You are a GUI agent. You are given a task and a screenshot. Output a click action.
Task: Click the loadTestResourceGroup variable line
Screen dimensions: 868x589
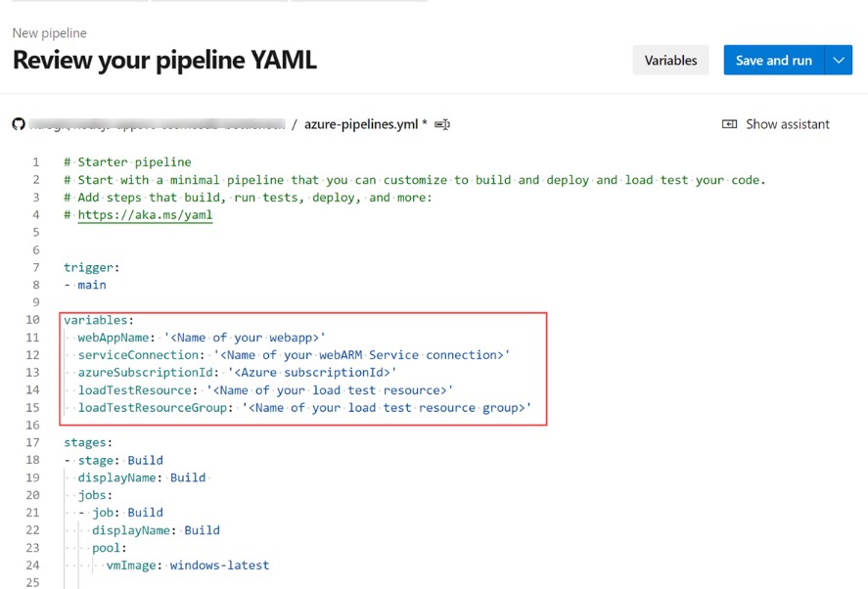[x=304, y=408]
